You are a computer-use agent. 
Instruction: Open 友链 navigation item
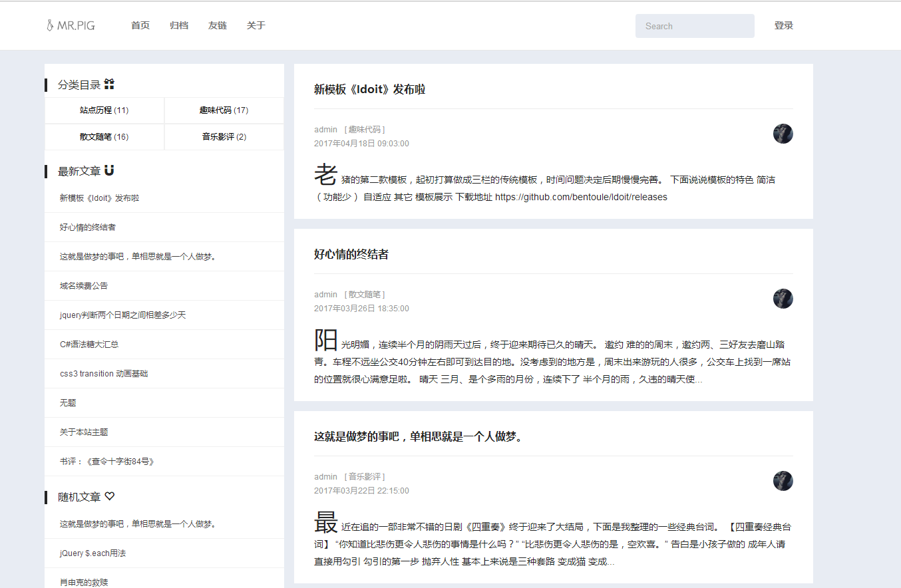tap(218, 25)
